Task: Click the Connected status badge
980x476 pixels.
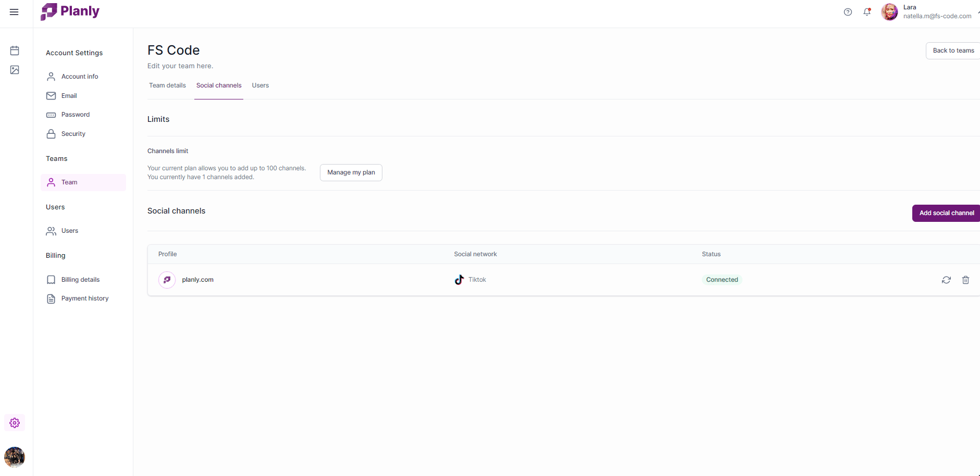Action: [x=722, y=280]
